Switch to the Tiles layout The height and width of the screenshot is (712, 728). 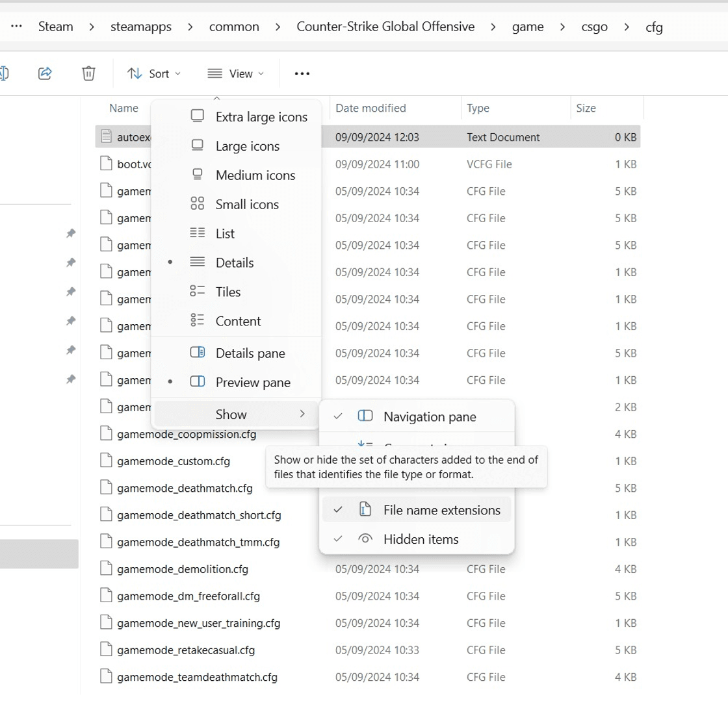pos(227,292)
